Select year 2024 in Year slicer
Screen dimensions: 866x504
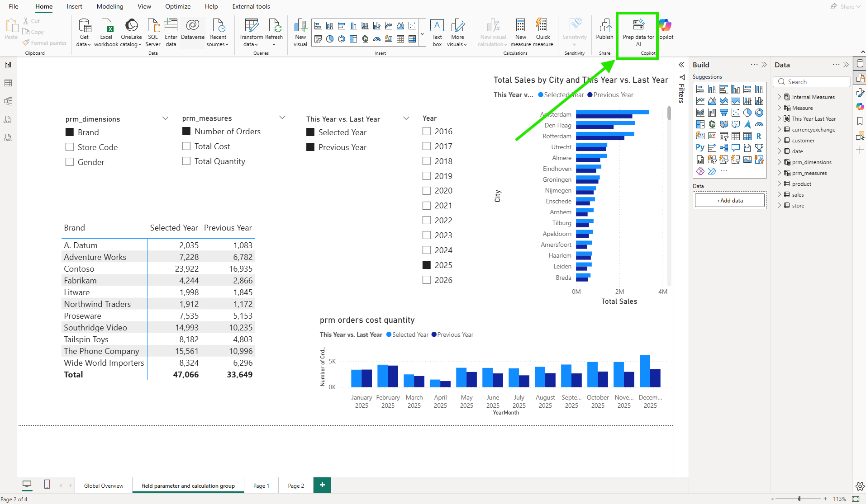[427, 250]
